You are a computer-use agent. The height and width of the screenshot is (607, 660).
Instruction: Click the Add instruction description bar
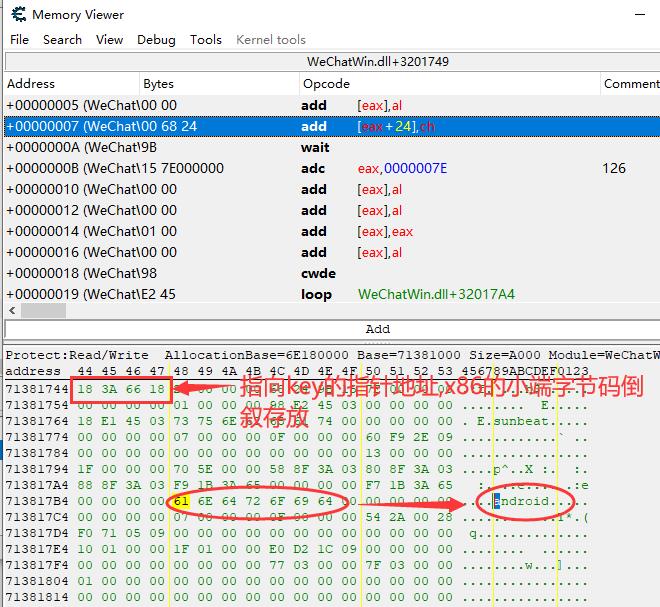pos(333,329)
